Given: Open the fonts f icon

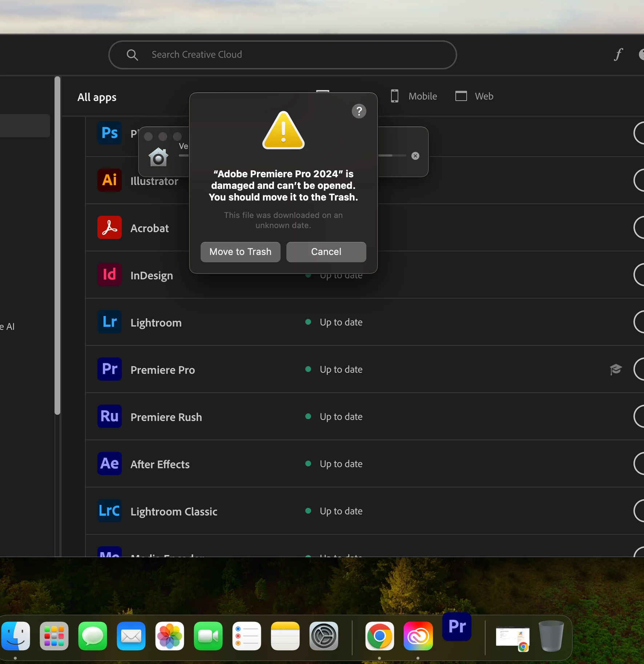Looking at the screenshot, I should [618, 54].
